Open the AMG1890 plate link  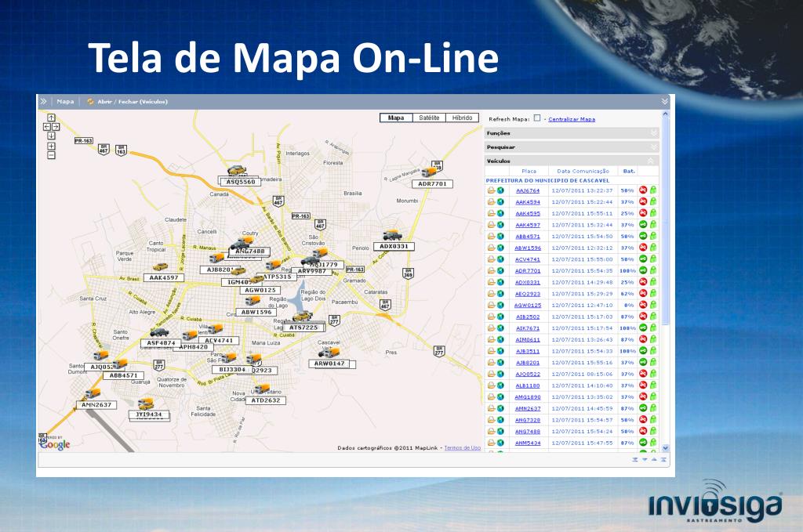click(x=528, y=397)
